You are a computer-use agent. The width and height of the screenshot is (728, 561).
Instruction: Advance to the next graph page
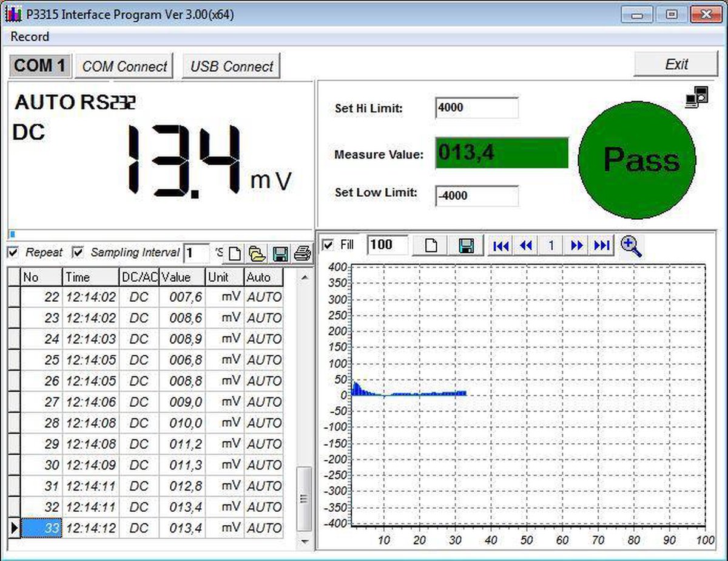tap(577, 246)
